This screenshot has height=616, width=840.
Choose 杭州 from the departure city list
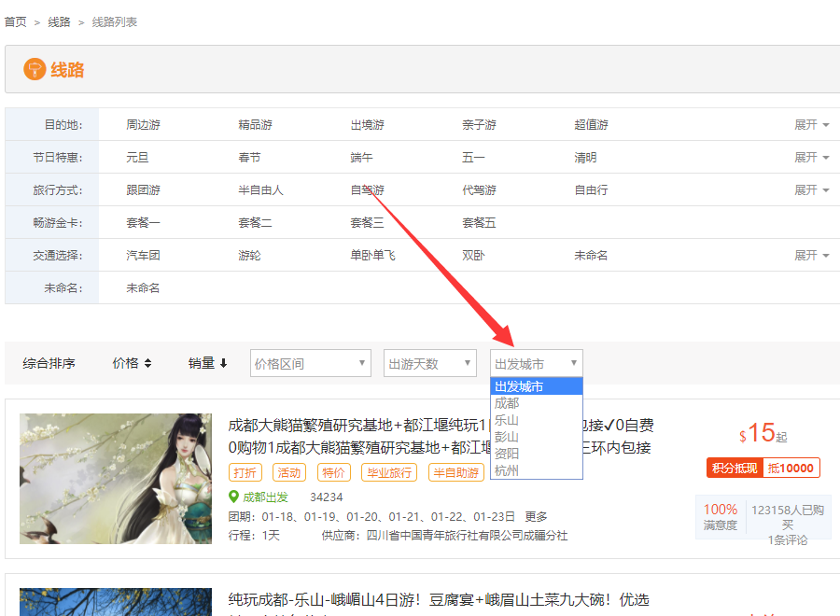click(x=508, y=470)
